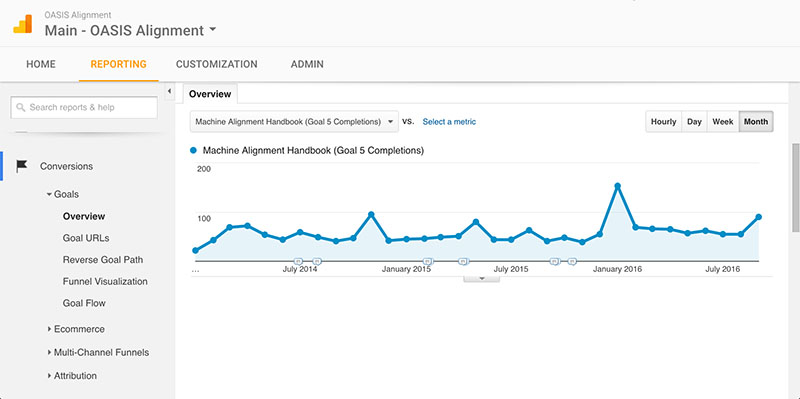Screen dimensions: 800x399
Task: Open the Funnel Visualization report
Action: point(105,282)
